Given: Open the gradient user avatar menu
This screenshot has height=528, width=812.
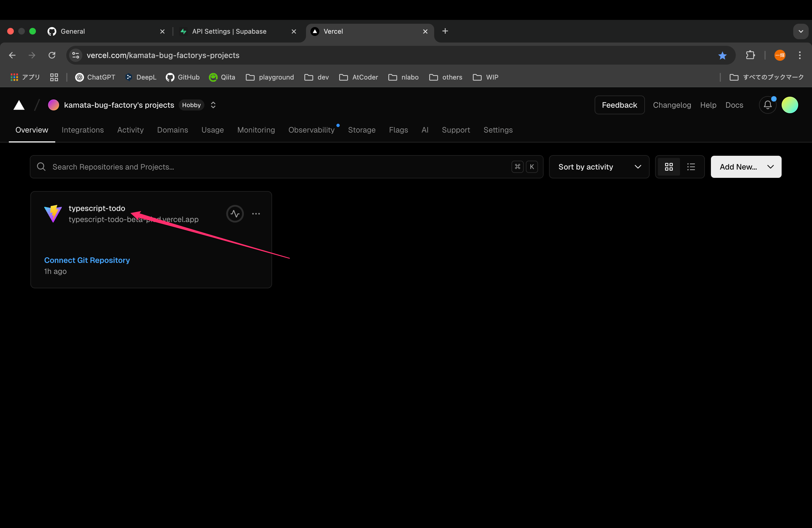Looking at the screenshot, I should [789, 105].
